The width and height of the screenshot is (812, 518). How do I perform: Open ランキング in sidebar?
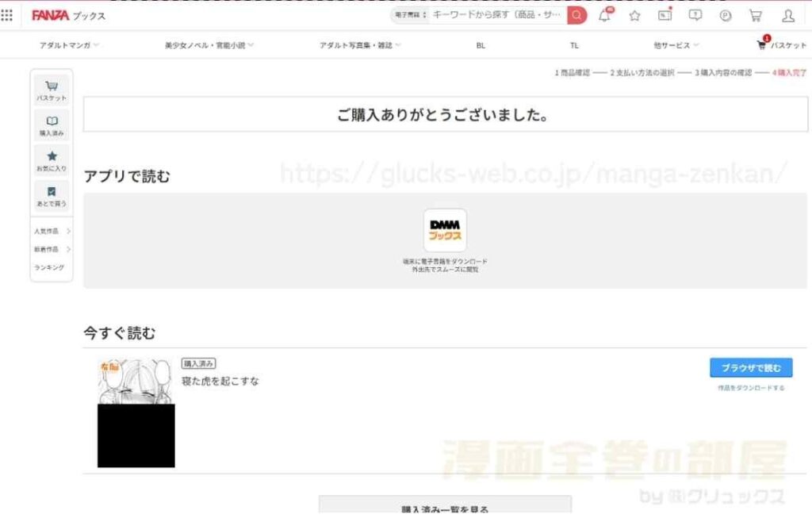(49, 267)
